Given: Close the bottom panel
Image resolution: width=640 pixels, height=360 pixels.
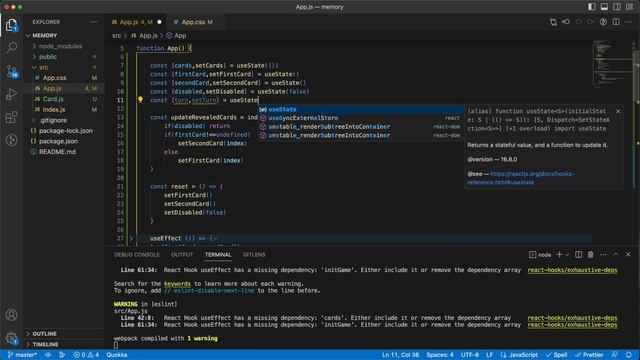Looking at the screenshot, I should [628, 255].
